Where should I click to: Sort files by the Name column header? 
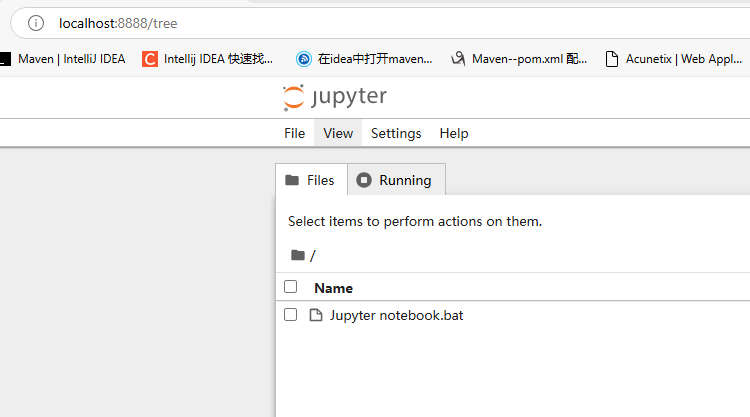[x=333, y=288]
